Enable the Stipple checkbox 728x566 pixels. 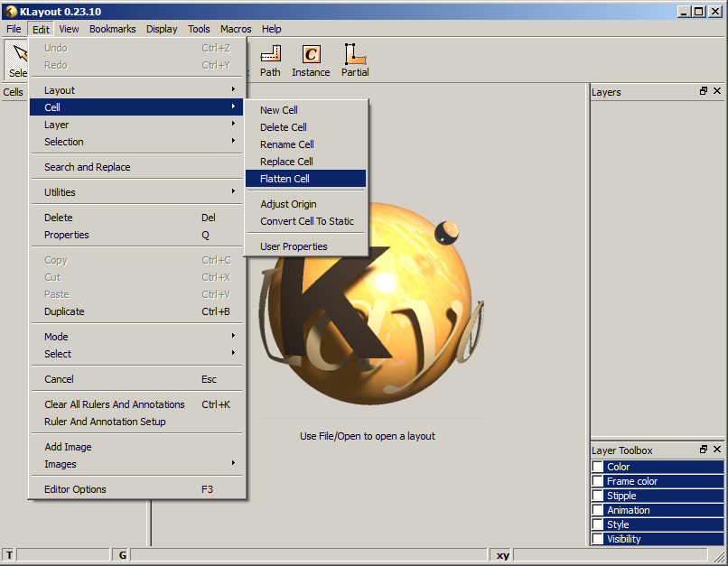pyautogui.click(x=596, y=496)
